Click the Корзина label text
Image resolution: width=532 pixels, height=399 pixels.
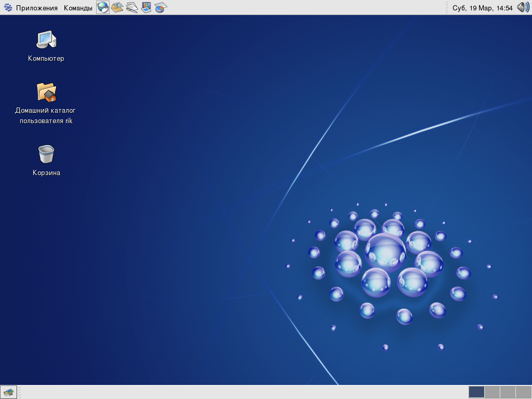46,172
